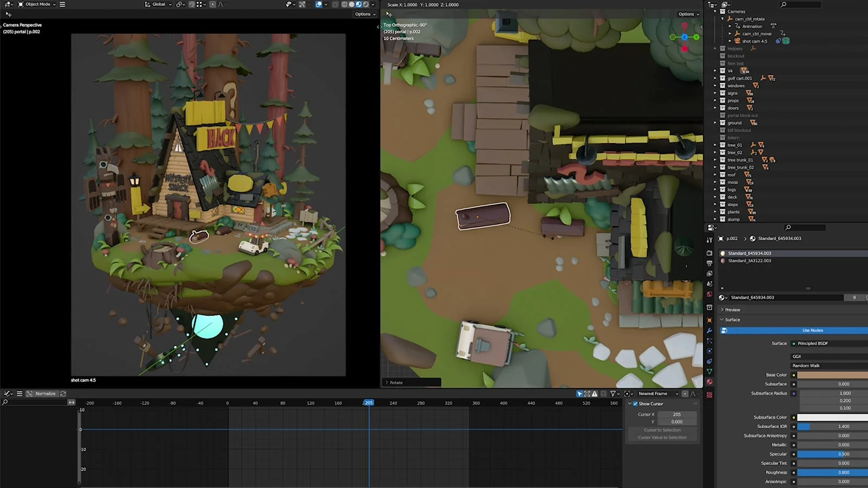Open the Global transform orientation dropdown

point(158,4)
